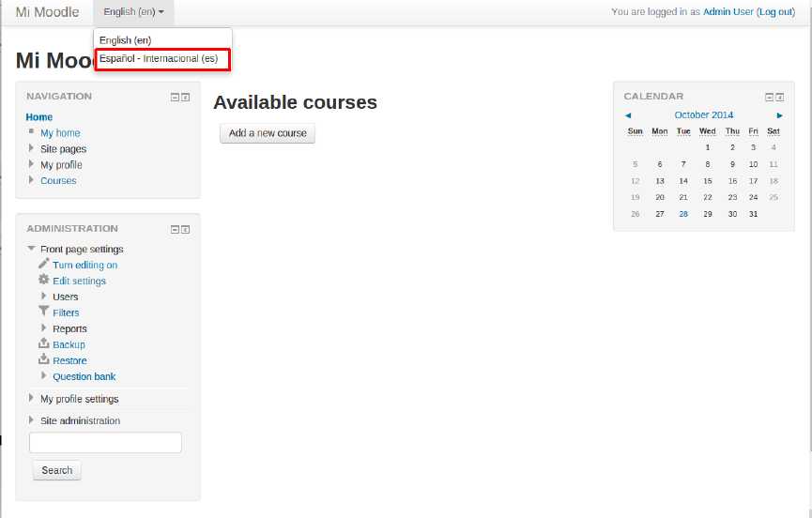The image size is (812, 518).
Task: Collapse the Front page settings tree
Action: (x=31, y=249)
